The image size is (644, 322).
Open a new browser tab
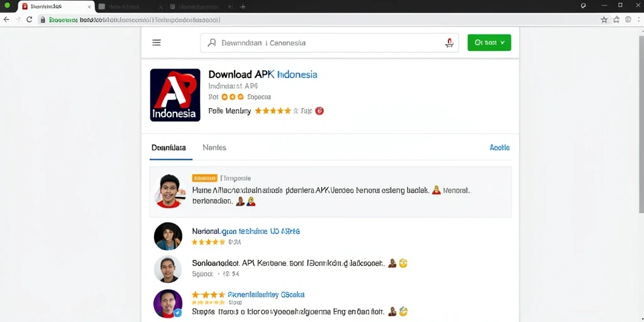click(243, 6)
